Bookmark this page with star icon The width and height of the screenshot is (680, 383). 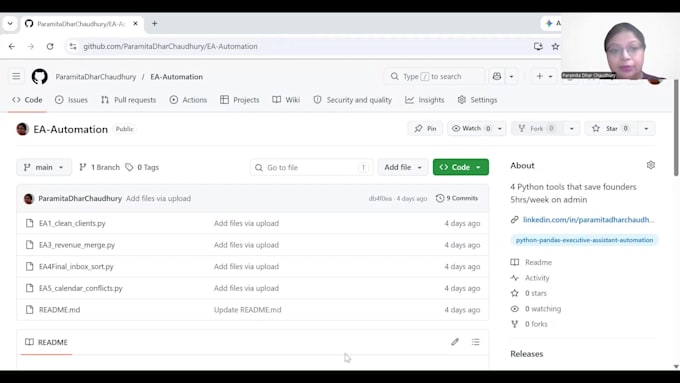coord(555,46)
